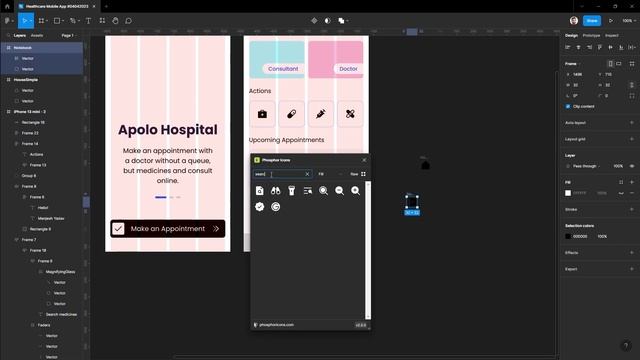This screenshot has height=360, width=640.
Task: Click the syringe action icon on canvas
Action: (x=321, y=114)
